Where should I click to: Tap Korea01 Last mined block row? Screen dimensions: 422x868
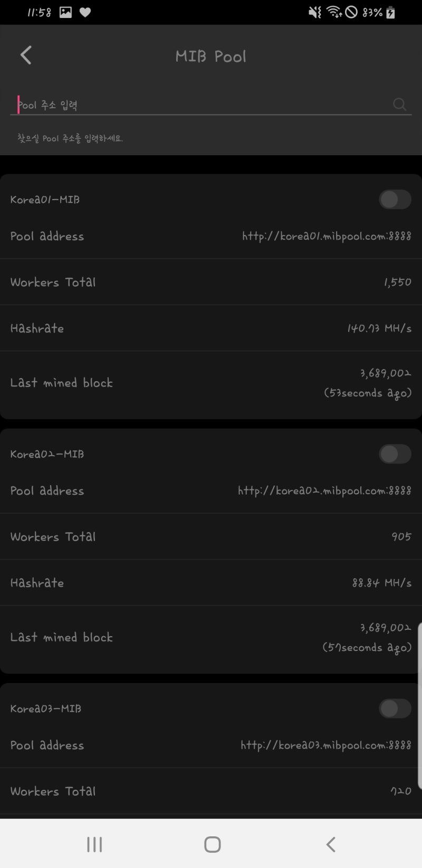211,383
